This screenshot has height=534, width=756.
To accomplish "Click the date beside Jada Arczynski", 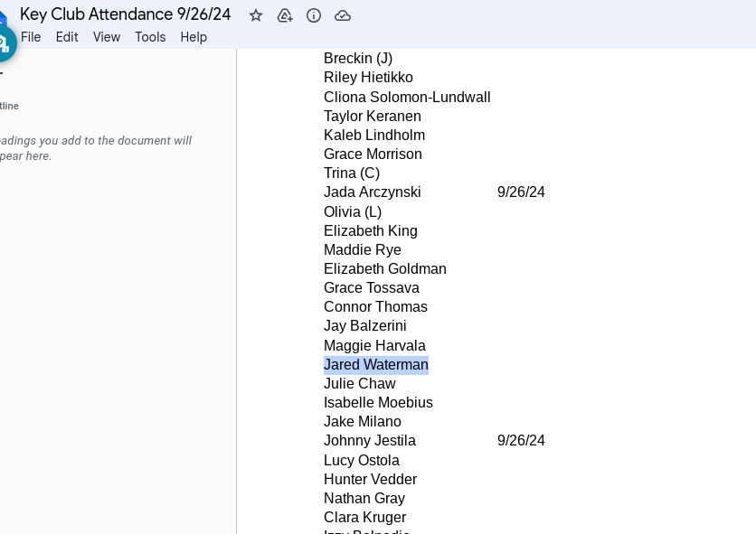I will tap(521, 192).
